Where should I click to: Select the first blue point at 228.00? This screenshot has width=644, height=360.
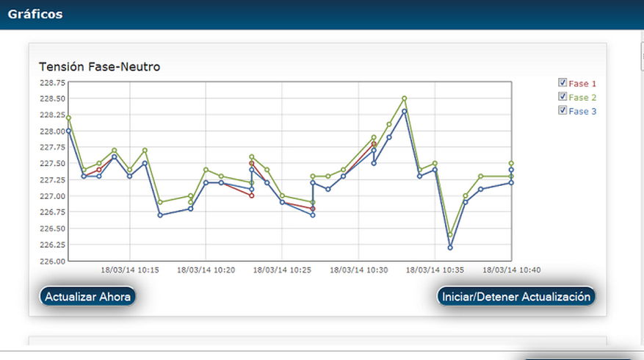[68, 131]
